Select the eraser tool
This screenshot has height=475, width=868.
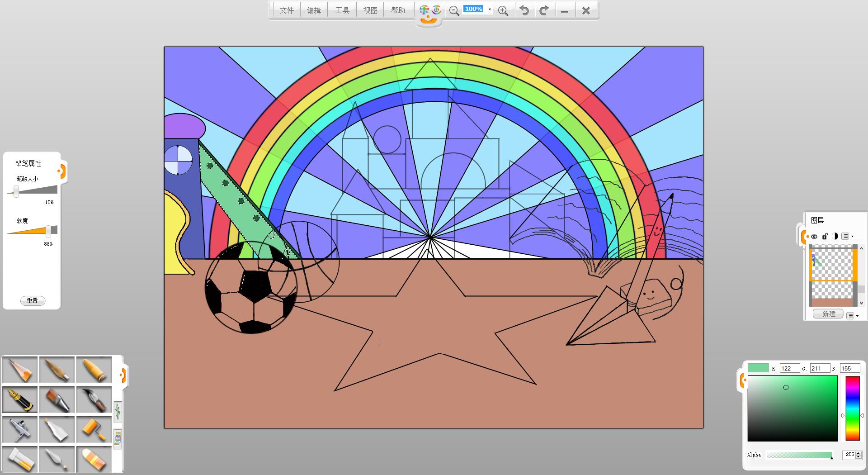[94, 459]
